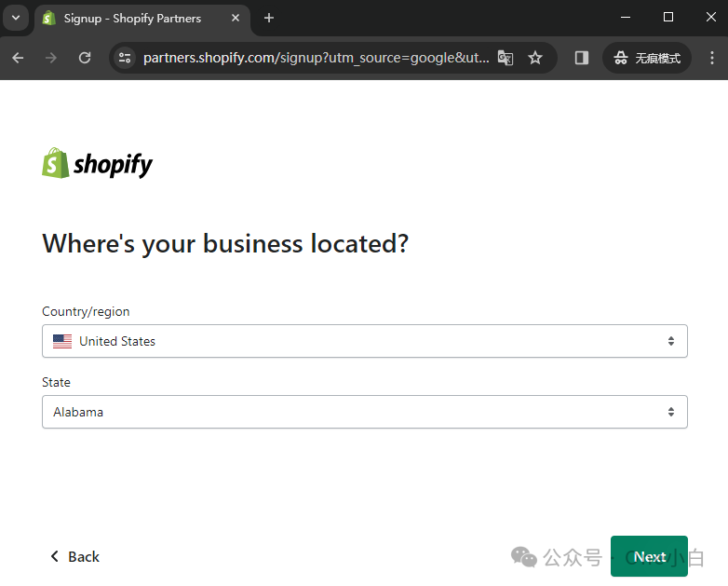
Task: Click the Shopify logo
Action: (97, 164)
